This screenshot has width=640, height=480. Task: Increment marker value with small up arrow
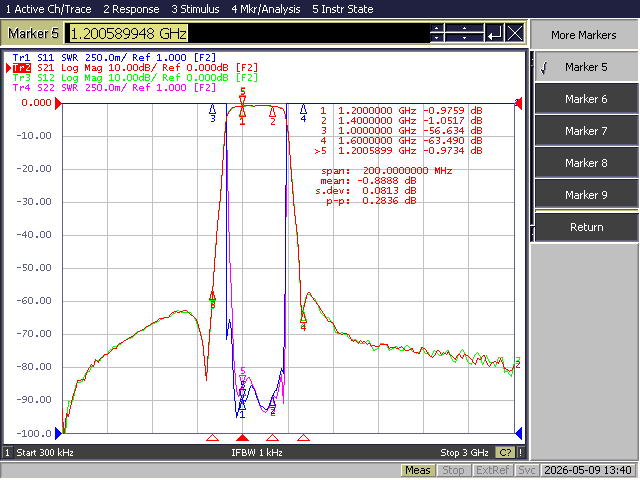coord(437,28)
